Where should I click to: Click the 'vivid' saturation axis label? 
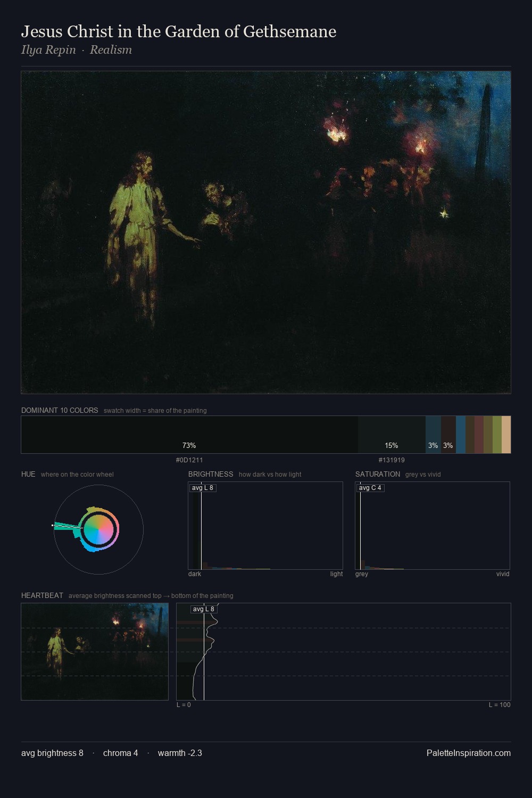(x=503, y=574)
